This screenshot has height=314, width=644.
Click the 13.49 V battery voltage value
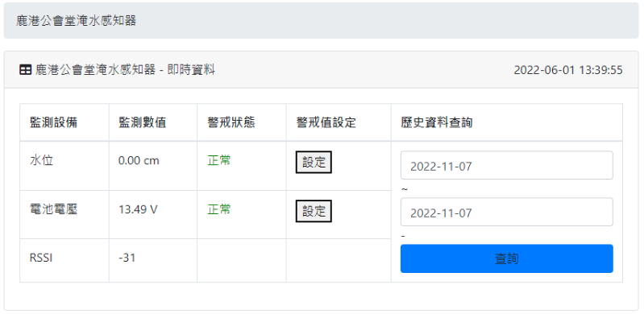[138, 210]
